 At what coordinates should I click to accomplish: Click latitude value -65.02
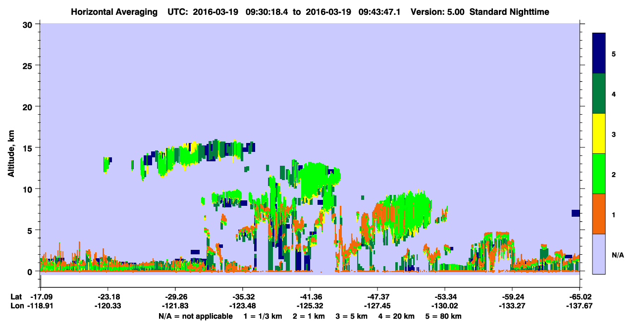[579, 297]
